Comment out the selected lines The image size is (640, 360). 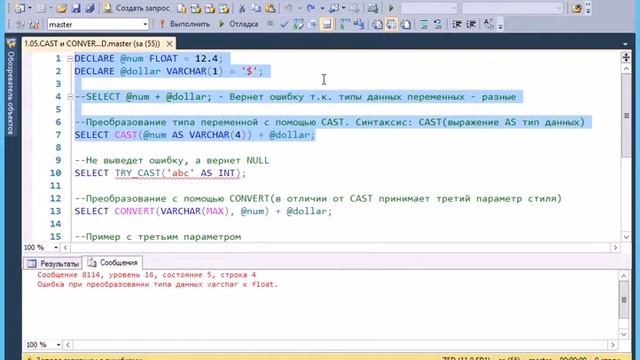(x=424, y=24)
